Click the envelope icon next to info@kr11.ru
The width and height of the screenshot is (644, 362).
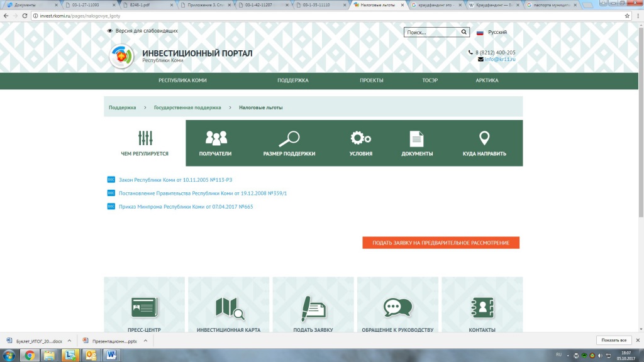point(480,59)
